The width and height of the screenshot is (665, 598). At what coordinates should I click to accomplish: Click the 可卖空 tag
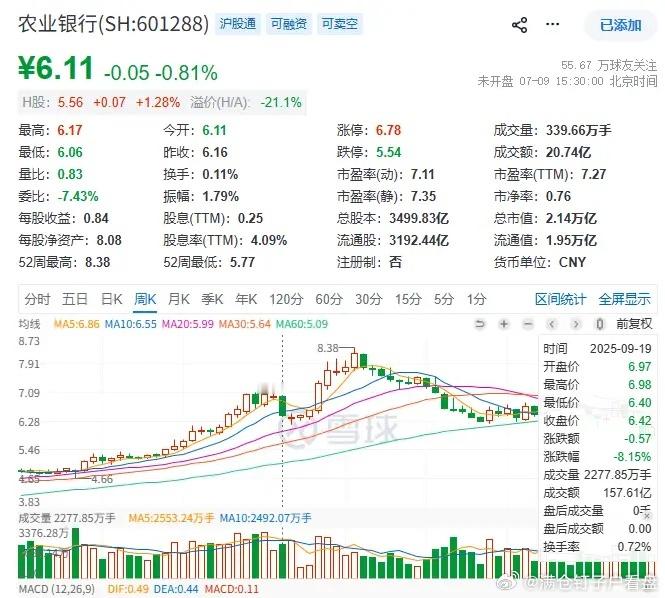point(339,24)
